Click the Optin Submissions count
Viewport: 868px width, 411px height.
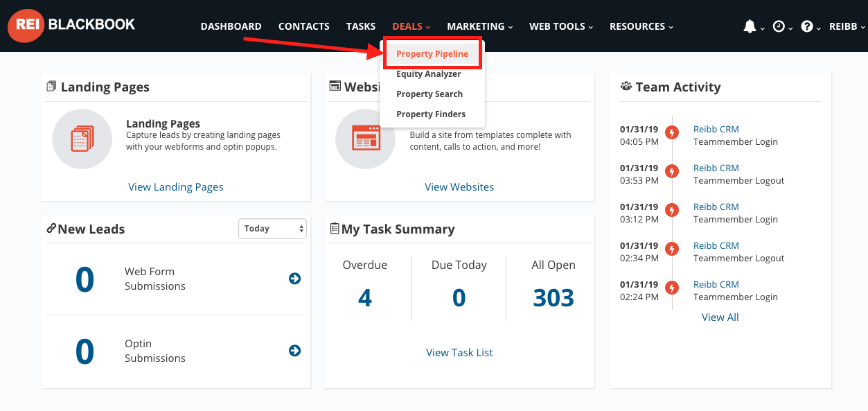click(85, 351)
